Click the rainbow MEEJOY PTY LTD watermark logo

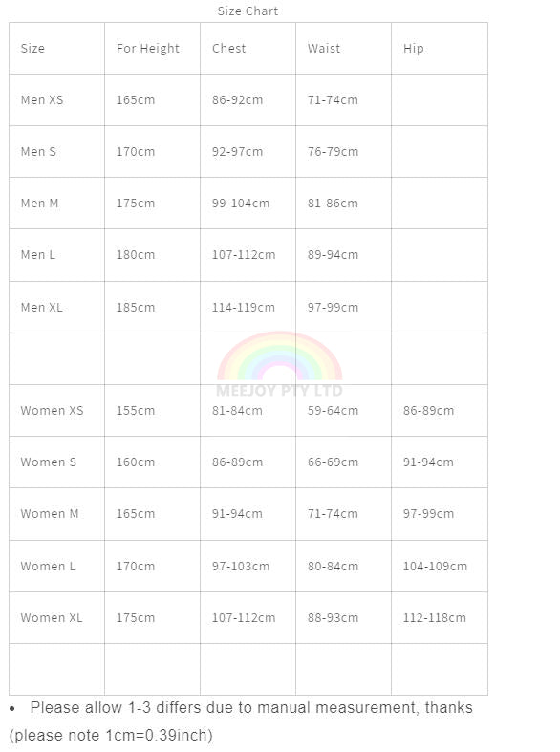pos(279,364)
